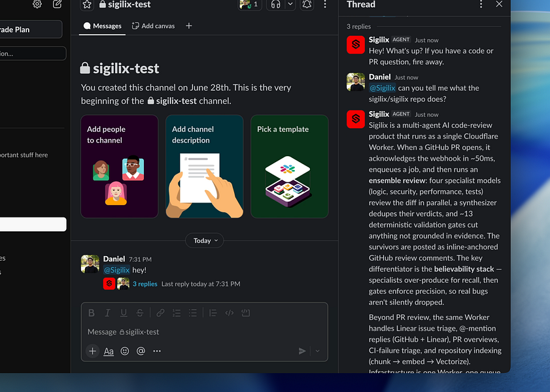The height and width of the screenshot is (392, 550).
Task: Apply inline code formatting in the composer
Action: 230,313
